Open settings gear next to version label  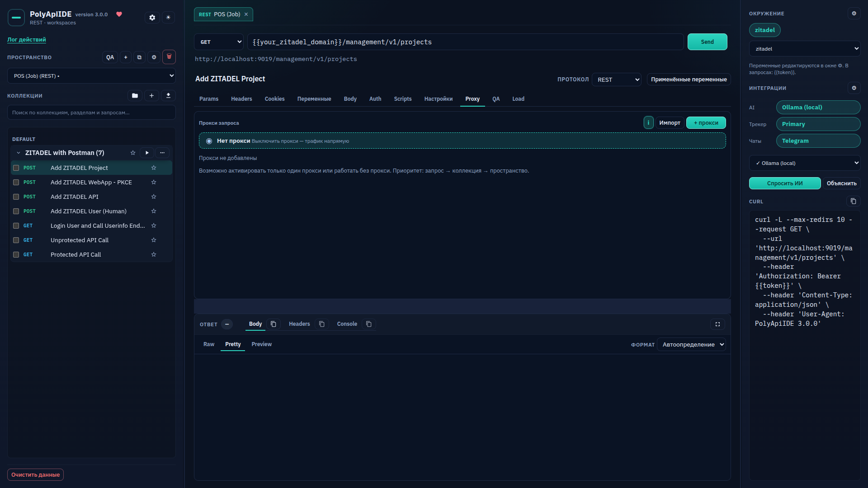[x=152, y=18]
